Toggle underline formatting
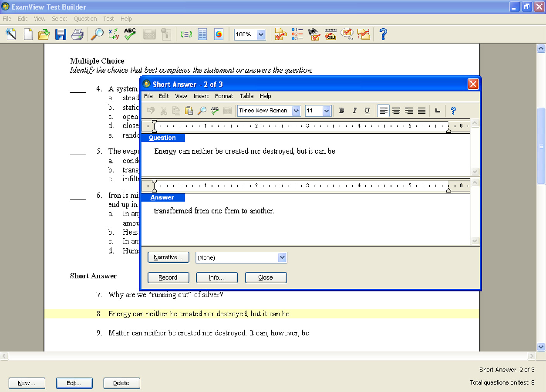Viewport: 546px width, 392px height. 367,111
